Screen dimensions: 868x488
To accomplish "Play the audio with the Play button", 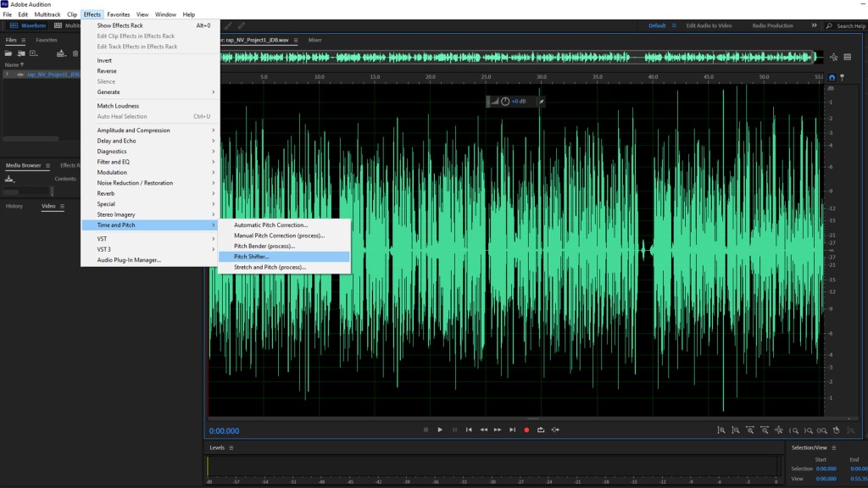I will [440, 430].
